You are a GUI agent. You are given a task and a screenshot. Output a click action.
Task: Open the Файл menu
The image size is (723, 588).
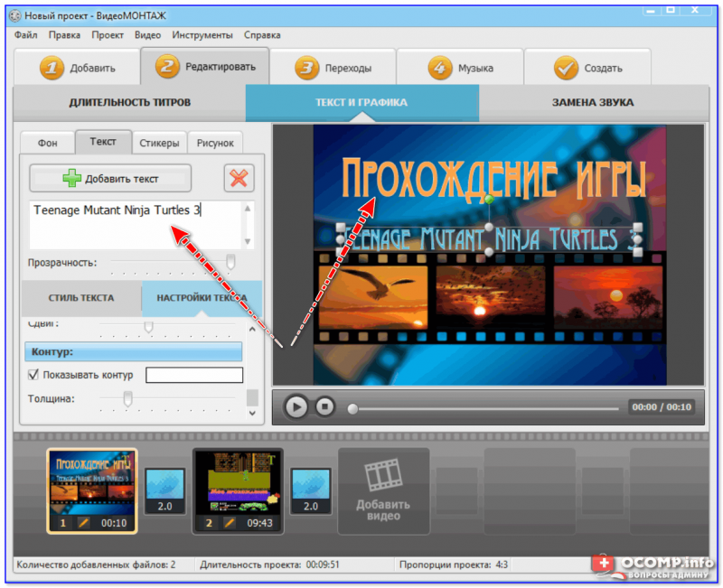[26, 35]
